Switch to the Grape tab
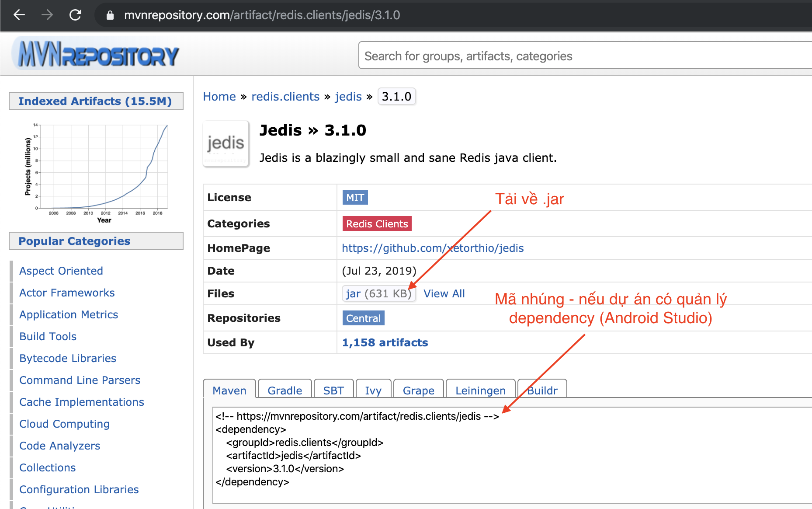This screenshot has width=812, height=509. (419, 389)
